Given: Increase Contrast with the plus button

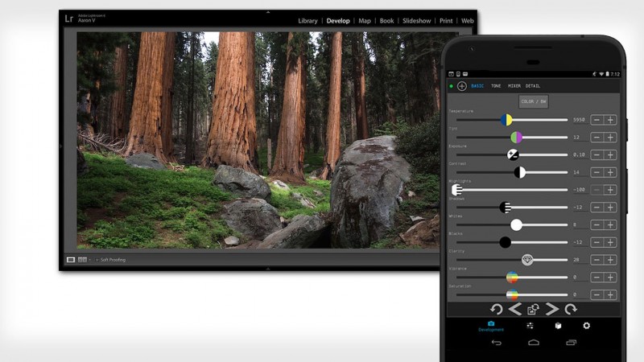Looking at the screenshot, I should pos(610,172).
